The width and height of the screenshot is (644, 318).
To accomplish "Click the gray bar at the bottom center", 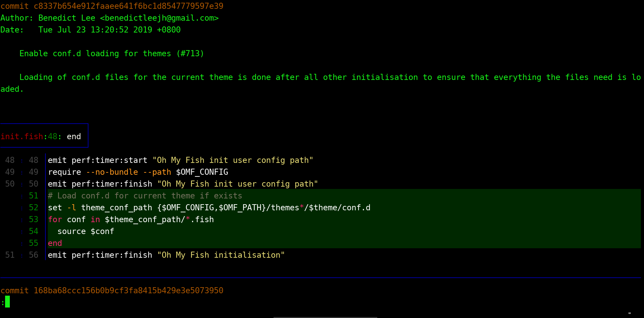I will pyautogui.click(x=325, y=317).
